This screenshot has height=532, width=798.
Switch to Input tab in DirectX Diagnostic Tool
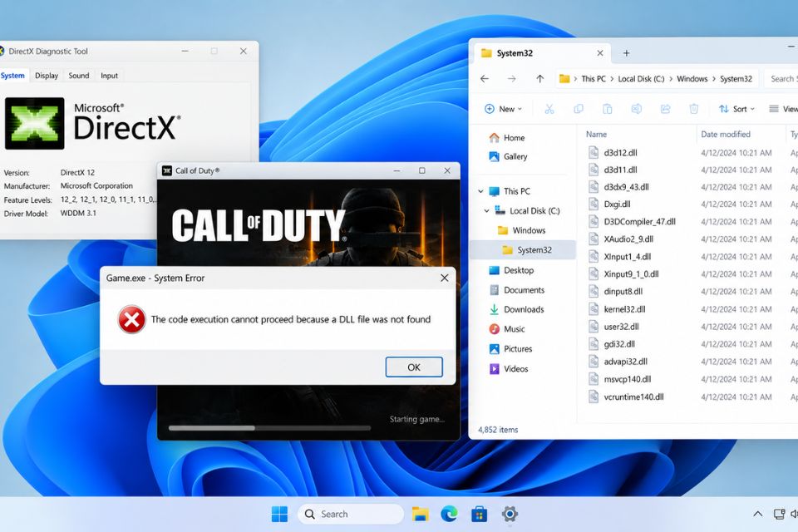point(109,76)
